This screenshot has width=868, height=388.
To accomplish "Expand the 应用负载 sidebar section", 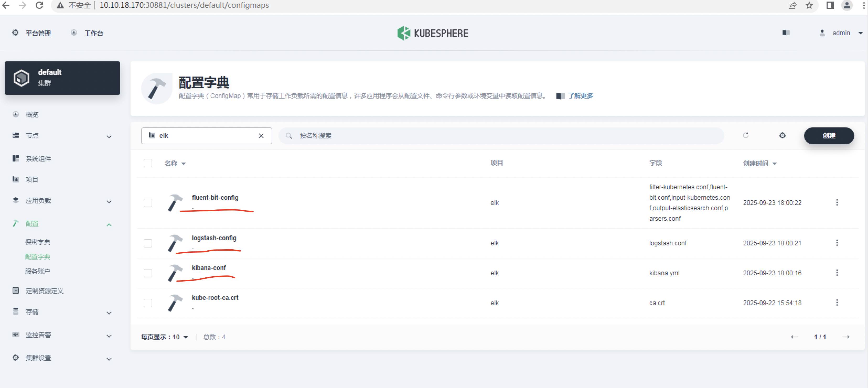I will pos(38,200).
